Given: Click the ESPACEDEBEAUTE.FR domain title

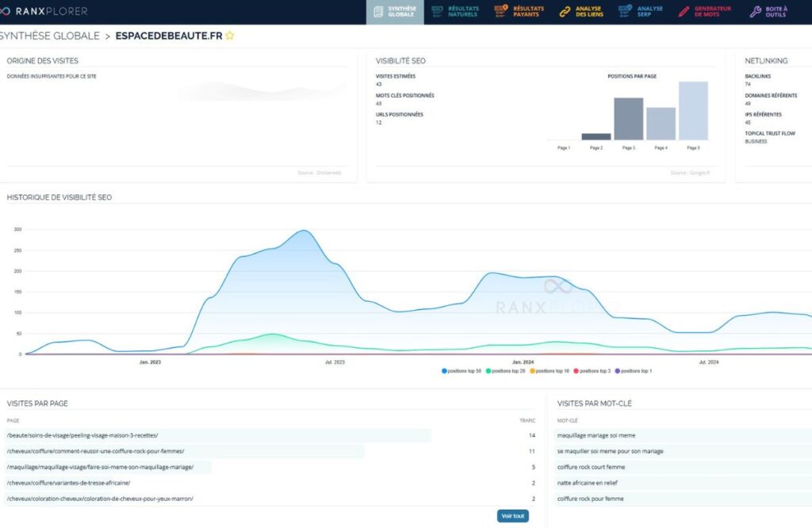Looking at the screenshot, I should 169,36.
